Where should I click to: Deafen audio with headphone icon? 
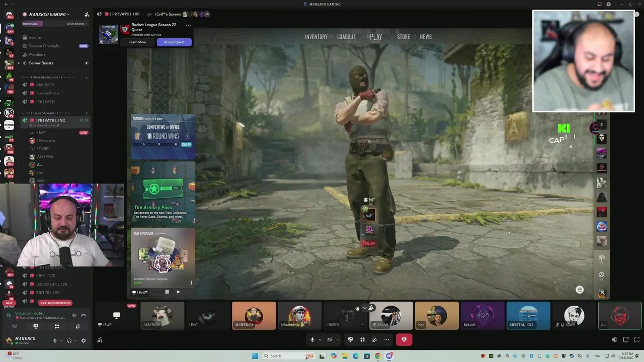coord(69,340)
